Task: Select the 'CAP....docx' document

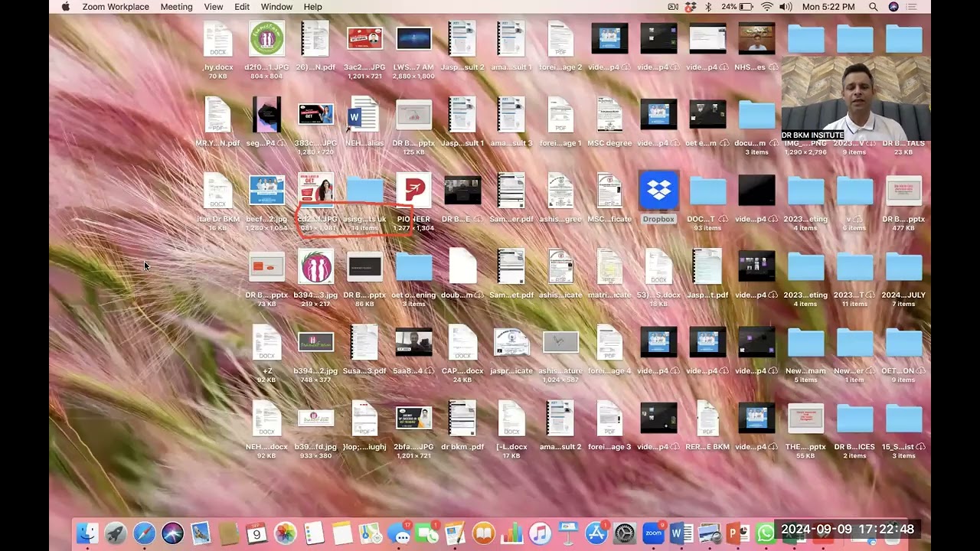Action: pyautogui.click(x=462, y=353)
